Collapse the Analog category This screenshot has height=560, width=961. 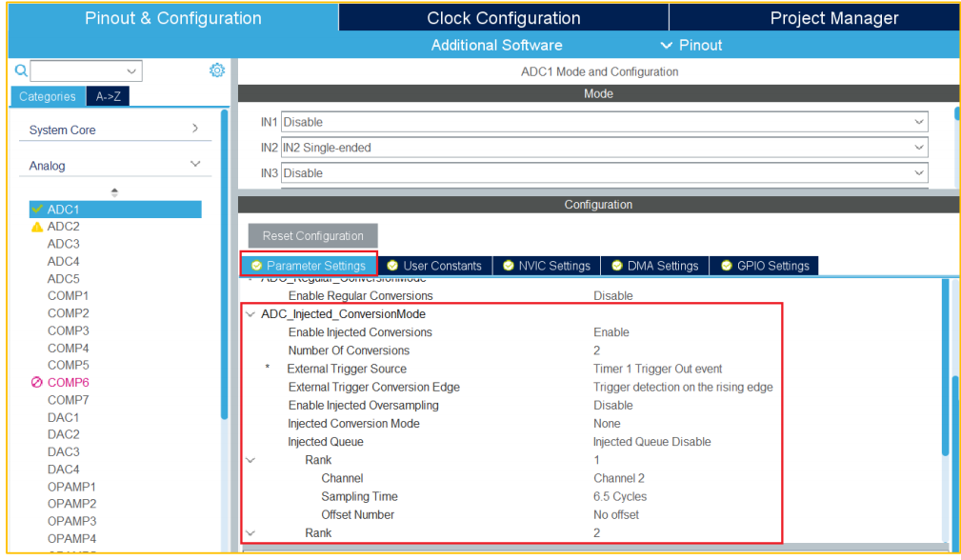[195, 164]
